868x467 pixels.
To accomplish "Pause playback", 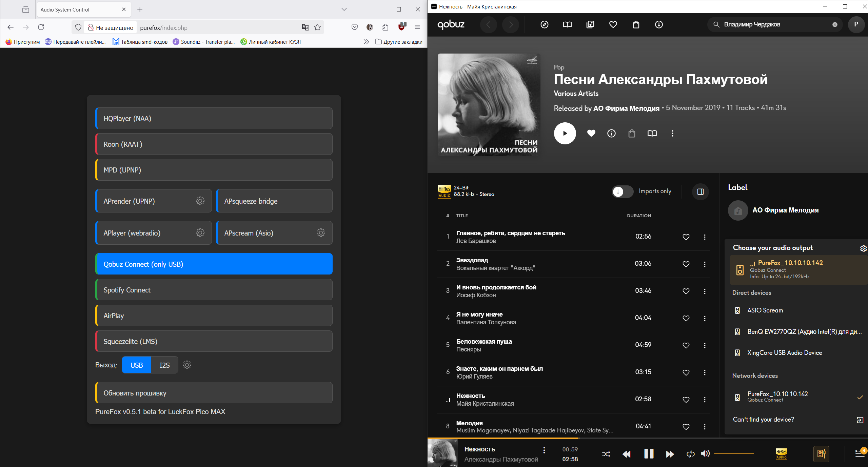I will tap(649, 454).
